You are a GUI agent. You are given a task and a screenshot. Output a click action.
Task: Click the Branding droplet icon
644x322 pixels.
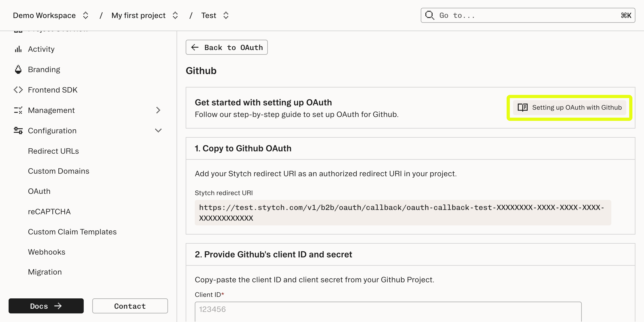pos(18,69)
